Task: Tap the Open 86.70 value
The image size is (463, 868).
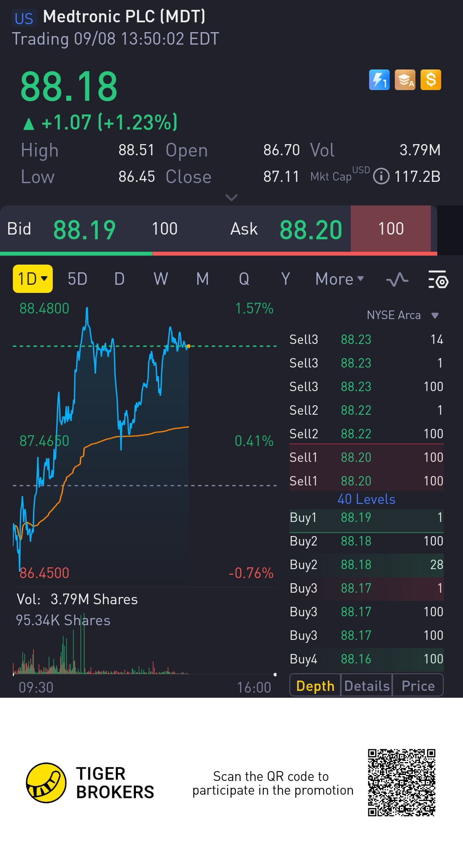Action: 281,150
